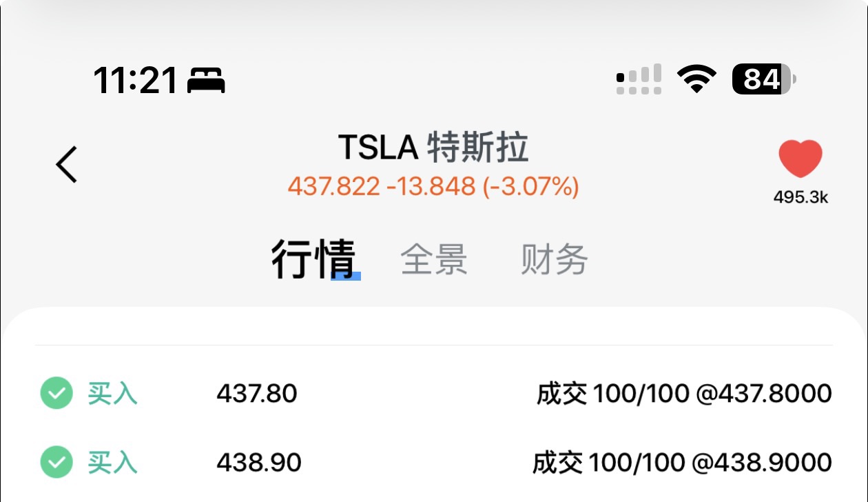Viewport: 868px width, 502px height.
Task: Tap the red heart favorite icon
Action: [800, 159]
